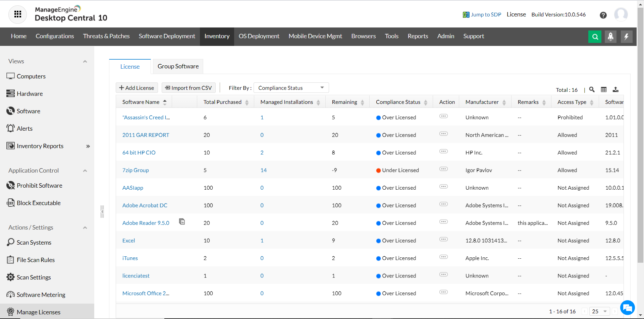The height and width of the screenshot is (319, 644).
Task: Expand the Compliance Status filter dropdown
Action: [x=291, y=88]
